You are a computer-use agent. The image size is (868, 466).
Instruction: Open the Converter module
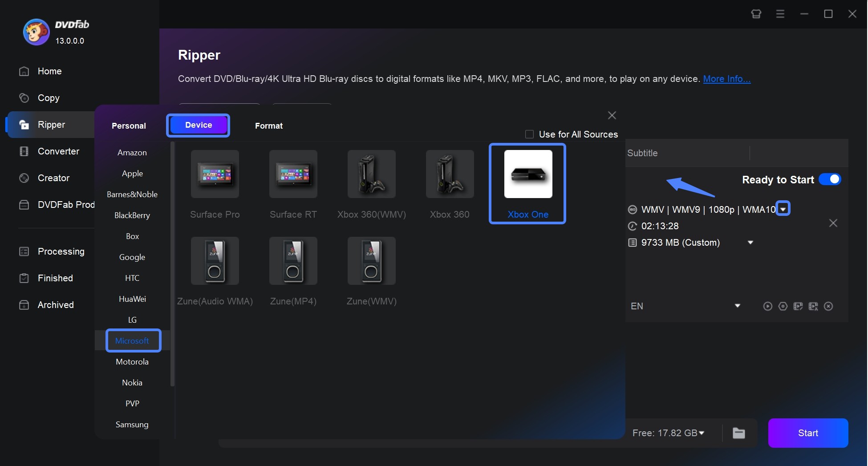58,151
